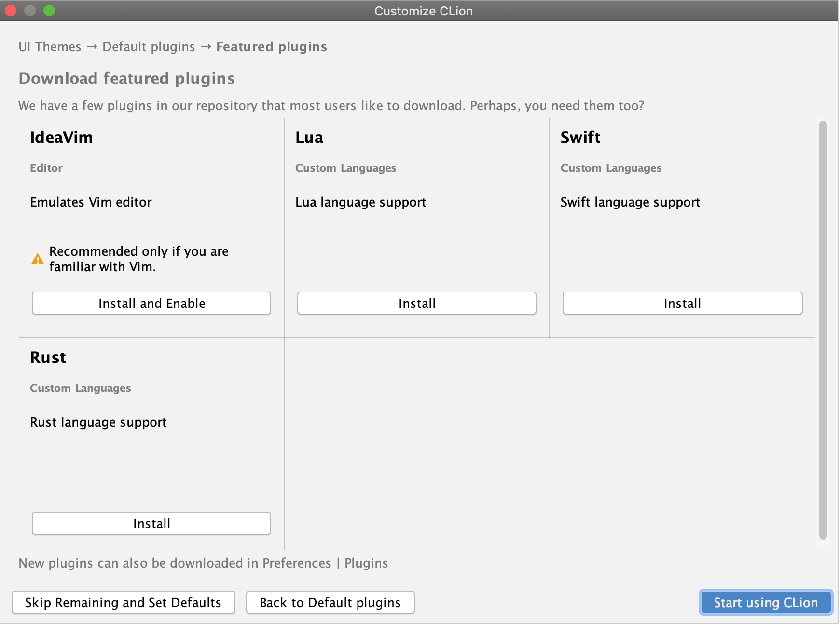The image size is (840, 625).
Task: Click the 'Editor' category label under IdeaVim
Action: click(x=46, y=168)
